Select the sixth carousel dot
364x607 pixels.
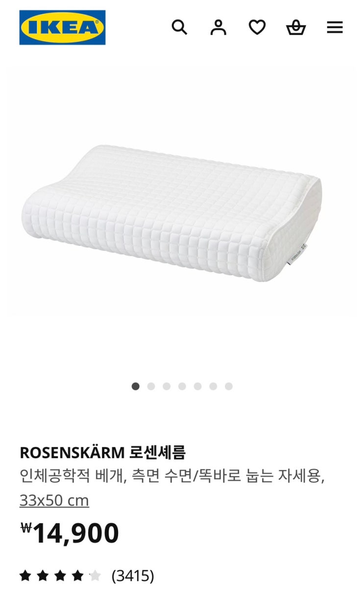pyautogui.click(x=213, y=387)
